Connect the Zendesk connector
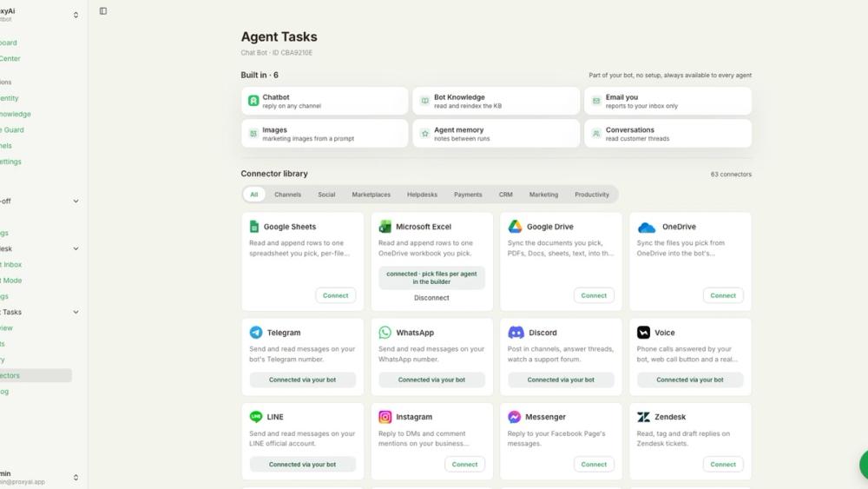Viewport: 868px width, 489px height. [723, 465]
